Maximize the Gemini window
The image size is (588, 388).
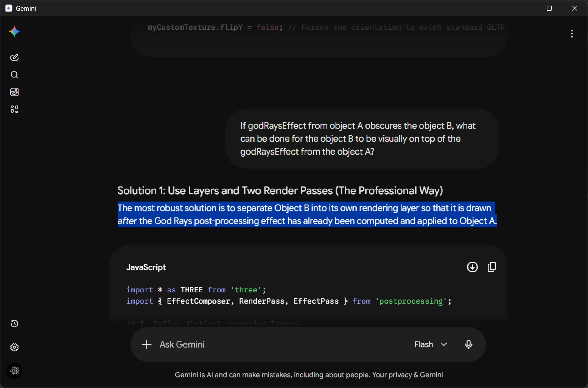[549, 8]
